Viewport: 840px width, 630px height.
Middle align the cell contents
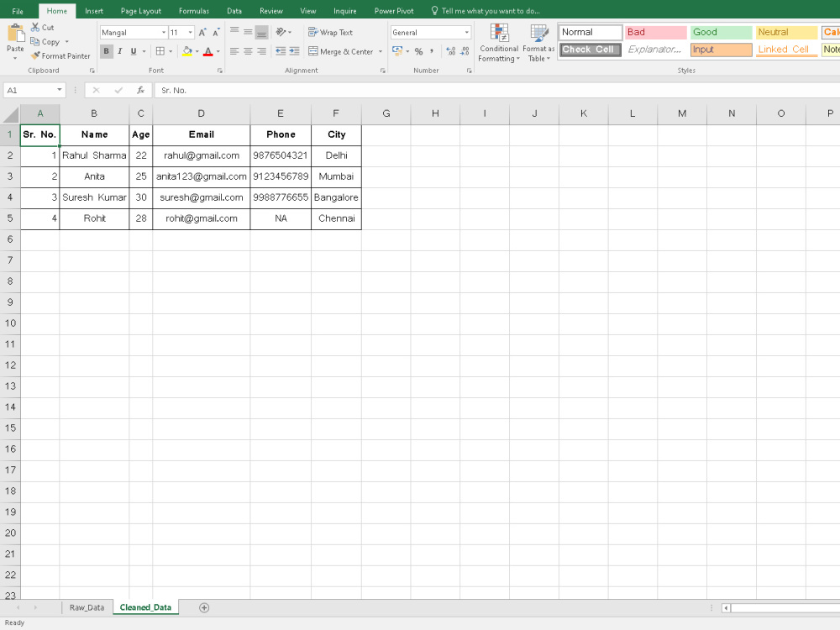click(x=248, y=32)
